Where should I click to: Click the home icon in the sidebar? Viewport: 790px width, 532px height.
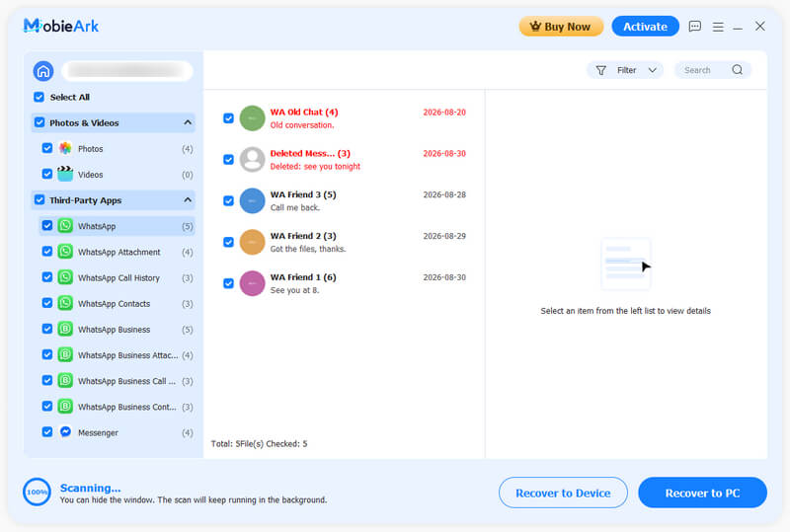coord(43,71)
